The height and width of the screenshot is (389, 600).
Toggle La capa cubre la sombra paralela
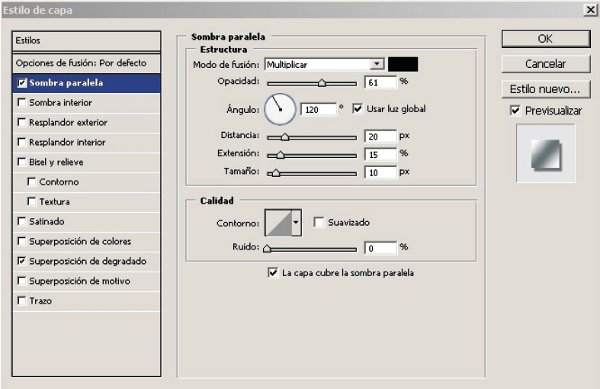[x=273, y=273]
